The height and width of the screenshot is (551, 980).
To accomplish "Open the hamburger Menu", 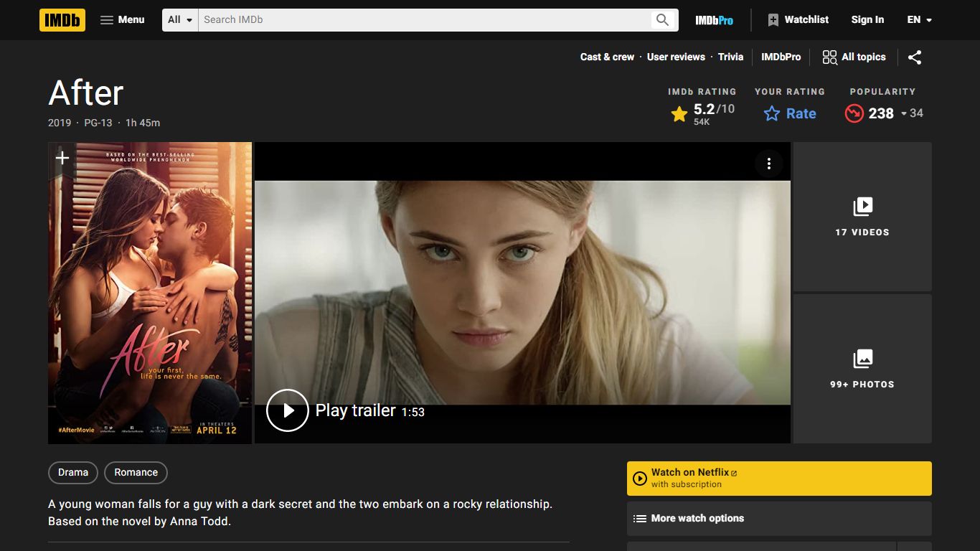I will click(122, 20).
